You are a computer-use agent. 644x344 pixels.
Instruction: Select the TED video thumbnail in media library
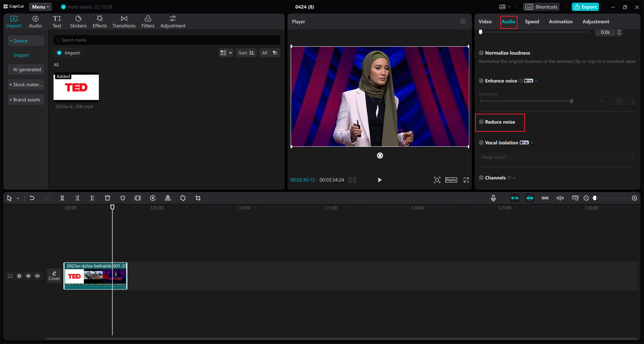(76, 87)
